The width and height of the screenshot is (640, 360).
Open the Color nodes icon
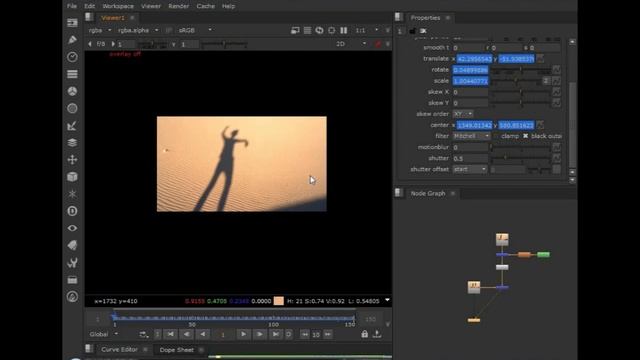(x=72, y=91)
